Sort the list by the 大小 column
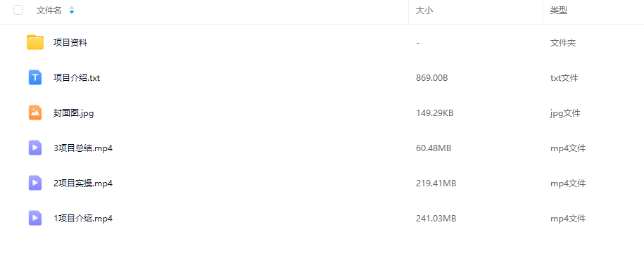 [424, 11]
